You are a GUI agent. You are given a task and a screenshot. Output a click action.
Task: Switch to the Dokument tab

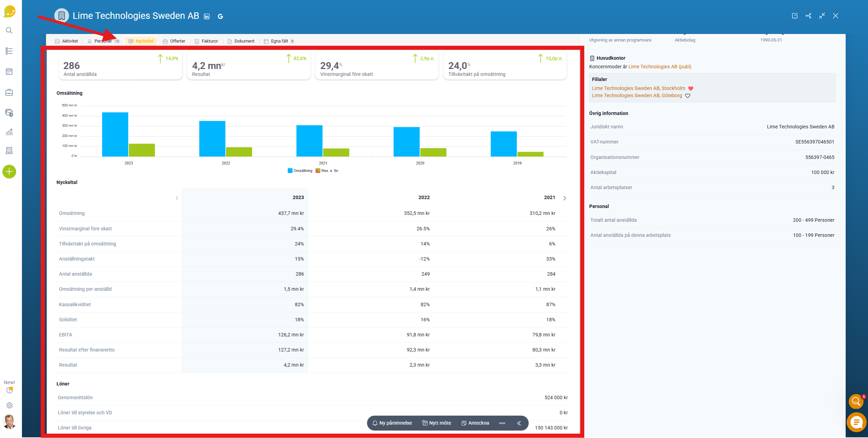pyautogui.click(x=241, y=41)
